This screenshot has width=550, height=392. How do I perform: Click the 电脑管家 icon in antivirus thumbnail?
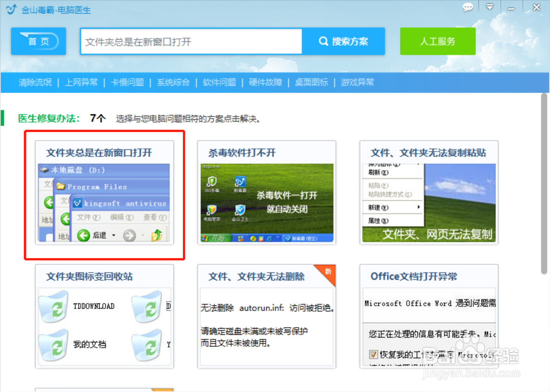tap(211, 210)
